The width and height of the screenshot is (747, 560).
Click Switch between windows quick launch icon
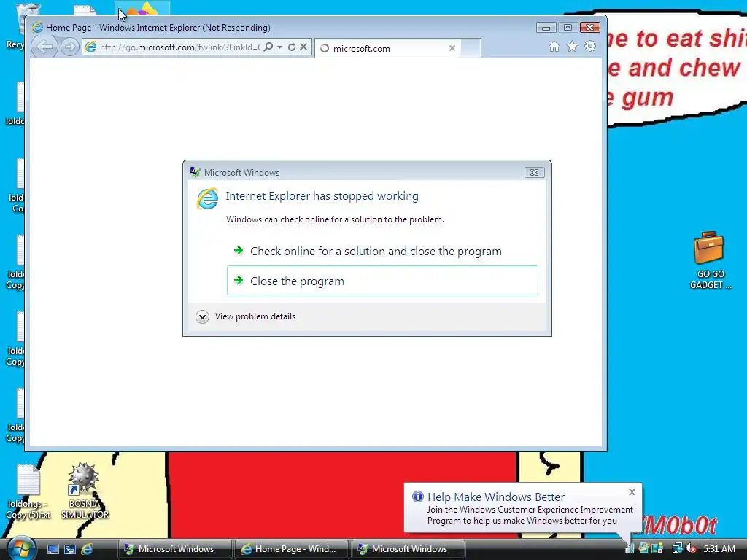pyautogui.click(x=70, y=549)
